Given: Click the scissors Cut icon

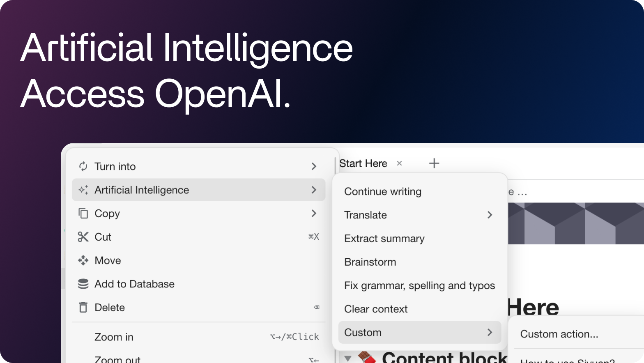Looking at the screenshot, I should (x=83, y=237).
